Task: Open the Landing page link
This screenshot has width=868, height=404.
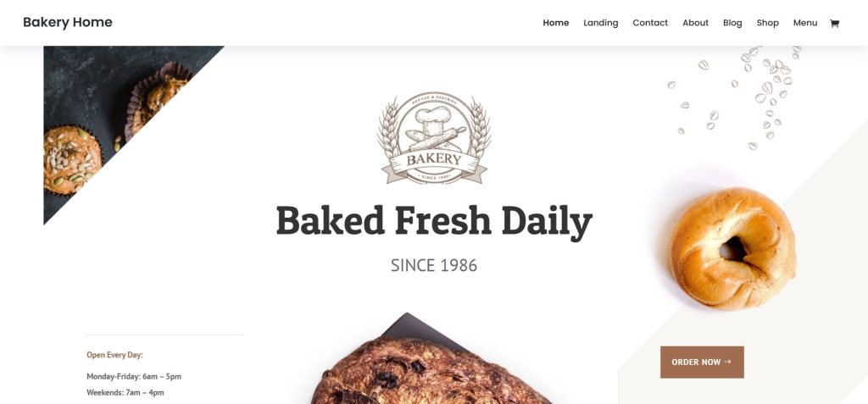Action: [601, 23]
